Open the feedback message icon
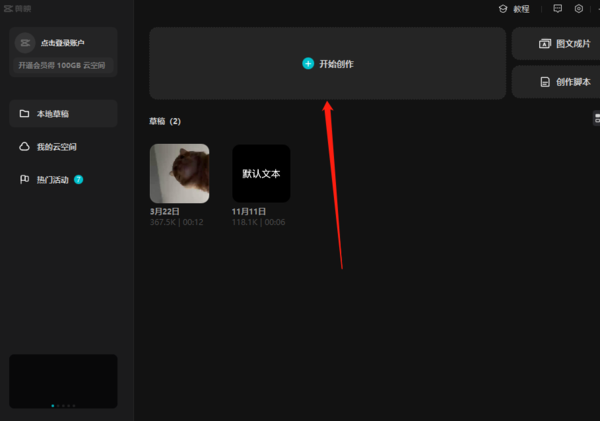This screenshot has width=600, height=421. [558, 8]
